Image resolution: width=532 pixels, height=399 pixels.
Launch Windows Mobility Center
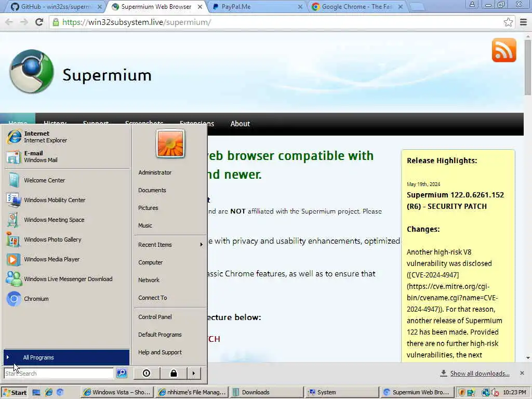[67, 200]
